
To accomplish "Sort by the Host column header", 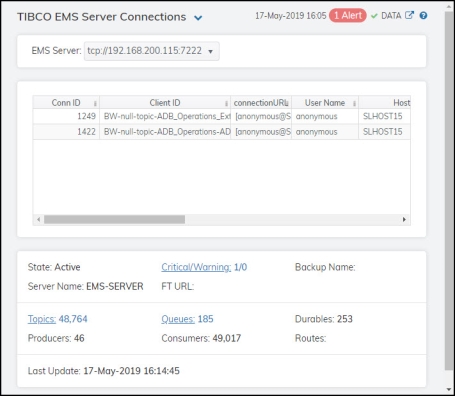I will coord(385,103).
